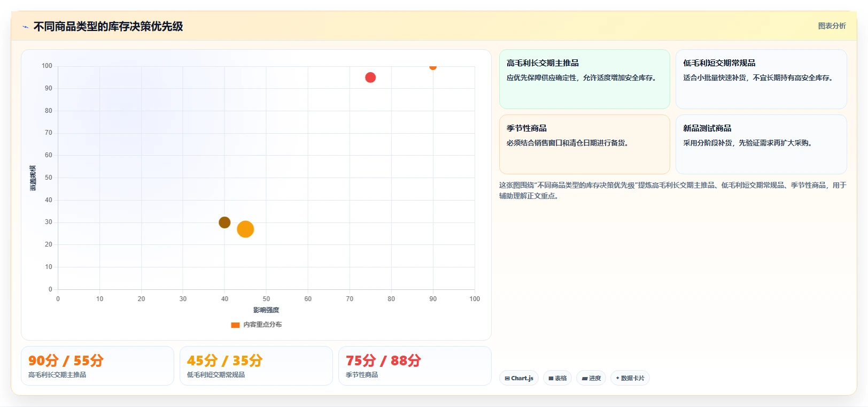Image resolution: width=868 pixels, height=407 pixels.
Task: Click the 90分 / 55分 score value
Action: tap(66, 360)
